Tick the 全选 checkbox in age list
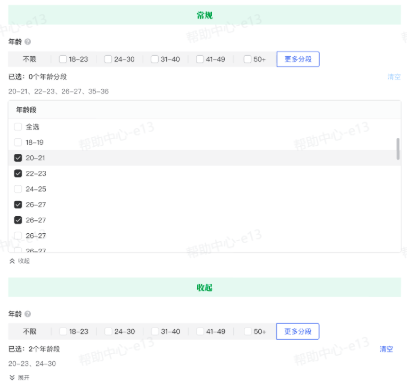Screen dimensions: 407x383 point(18,127)
